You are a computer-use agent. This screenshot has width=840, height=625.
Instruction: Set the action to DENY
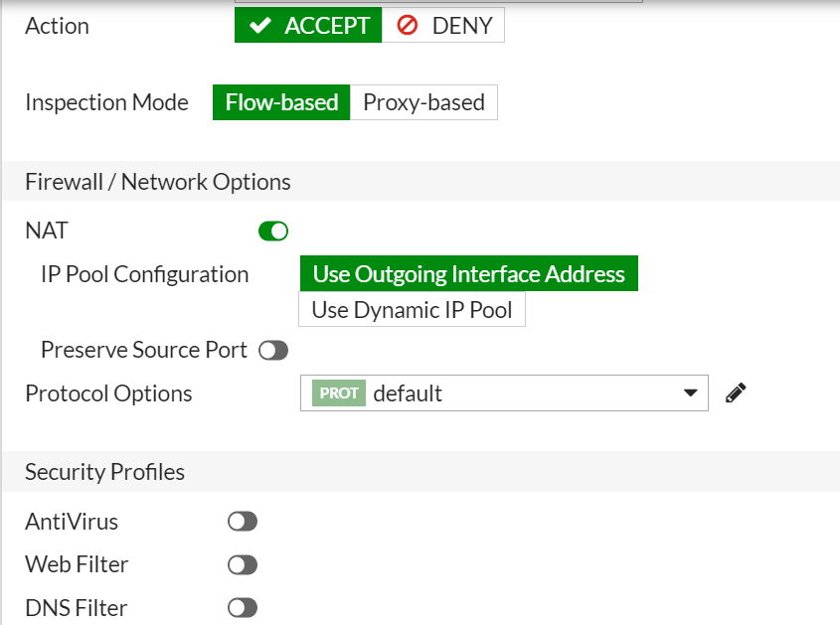point(443,25)
